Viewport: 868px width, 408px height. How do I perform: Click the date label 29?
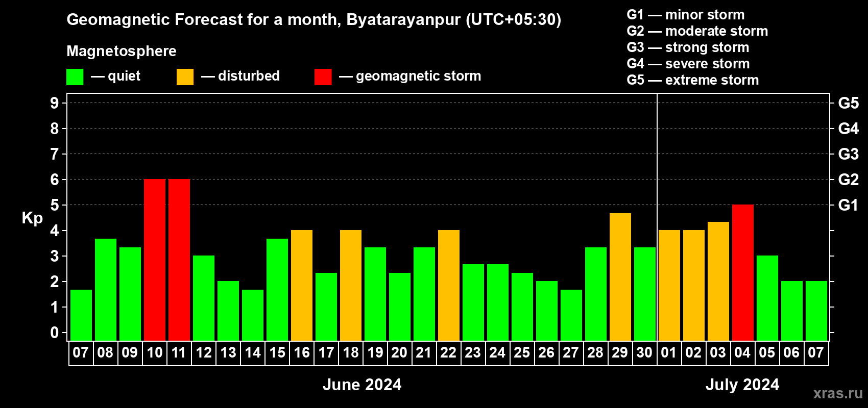620,352
